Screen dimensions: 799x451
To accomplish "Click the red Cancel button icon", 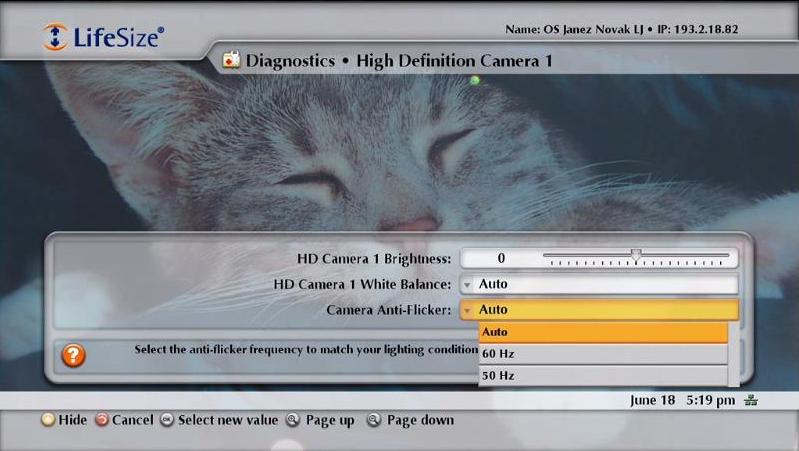I will [102, 420].
